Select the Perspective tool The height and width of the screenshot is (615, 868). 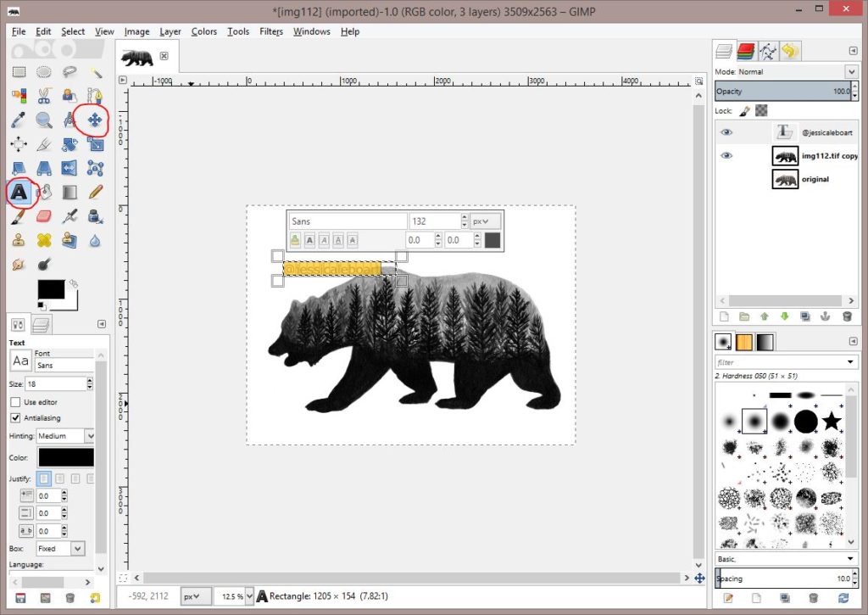click(x=44, y=168)
